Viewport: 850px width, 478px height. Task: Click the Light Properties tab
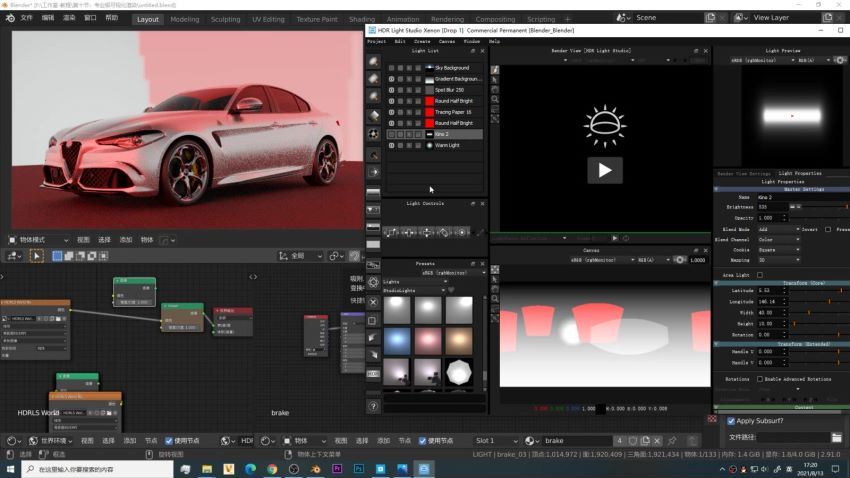pyautogui.click(x=799, y=173)
